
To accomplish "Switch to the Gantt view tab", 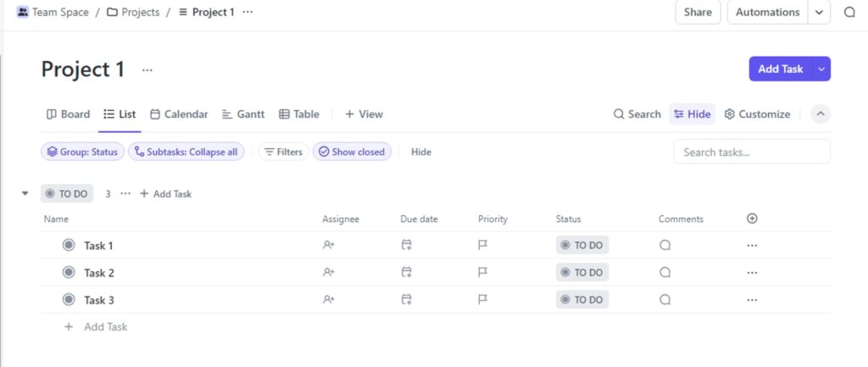I will tap(243, 114).
